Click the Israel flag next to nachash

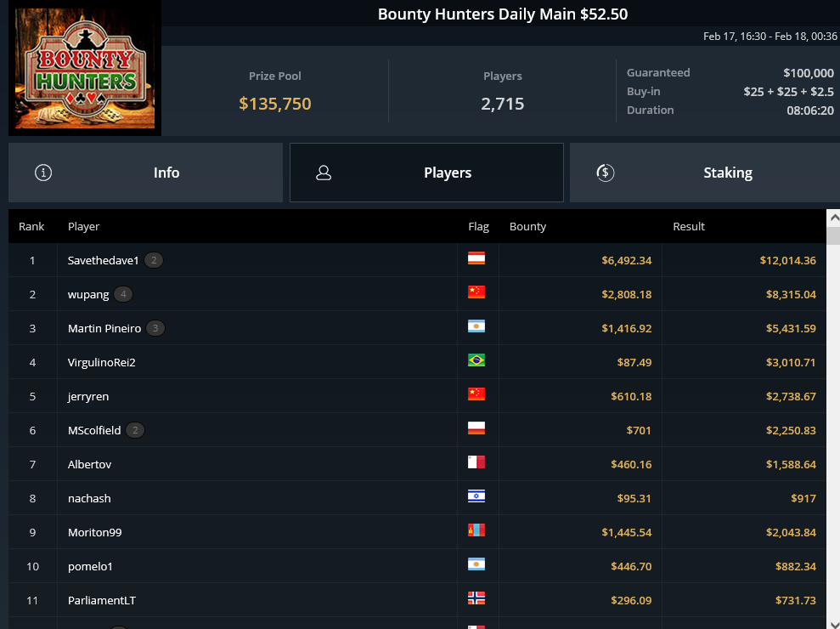[476, 496]
